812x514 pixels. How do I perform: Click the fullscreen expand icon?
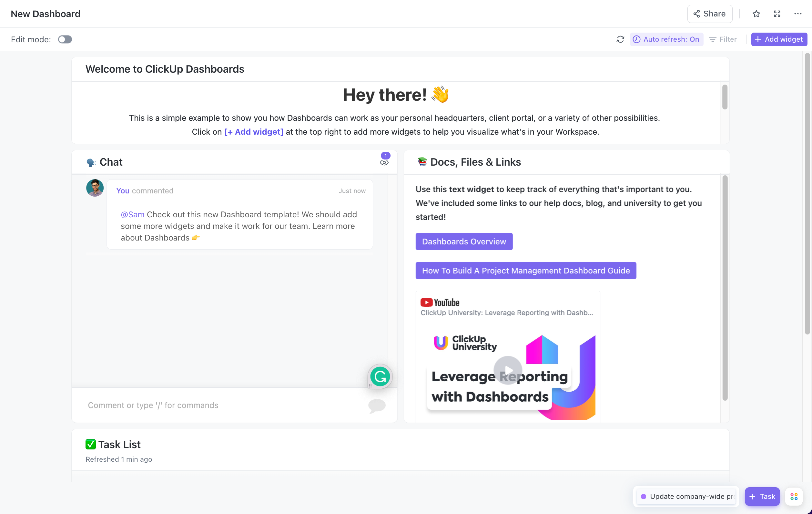click(x=777, y=14)
